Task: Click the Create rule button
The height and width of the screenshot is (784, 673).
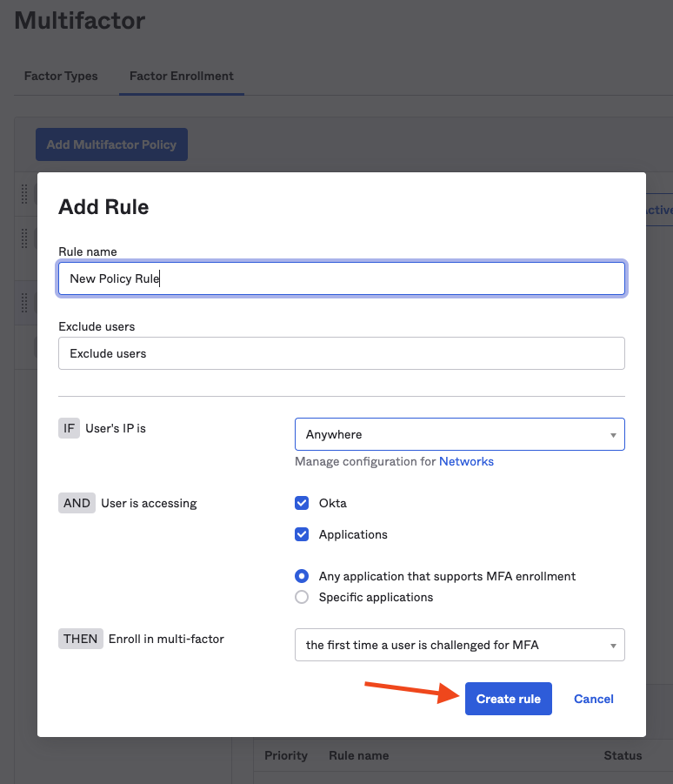Action: click(508, 699)
